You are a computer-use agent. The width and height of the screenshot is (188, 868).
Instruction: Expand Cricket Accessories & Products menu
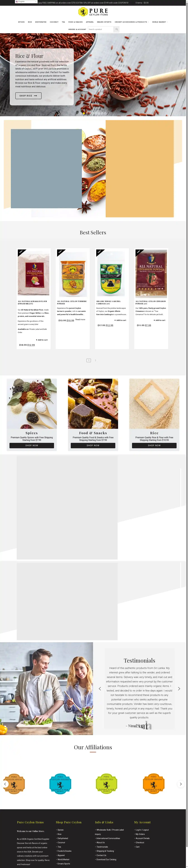[x=131, y=22]
